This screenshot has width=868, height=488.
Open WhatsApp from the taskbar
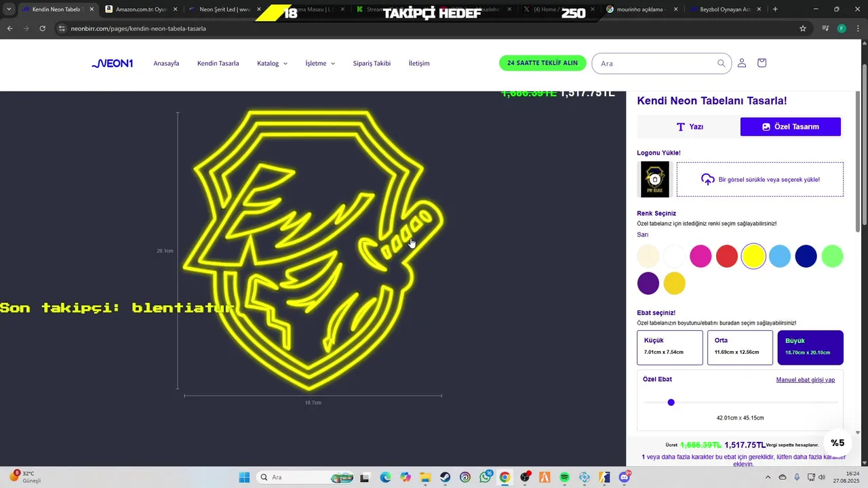pos(485,477)
